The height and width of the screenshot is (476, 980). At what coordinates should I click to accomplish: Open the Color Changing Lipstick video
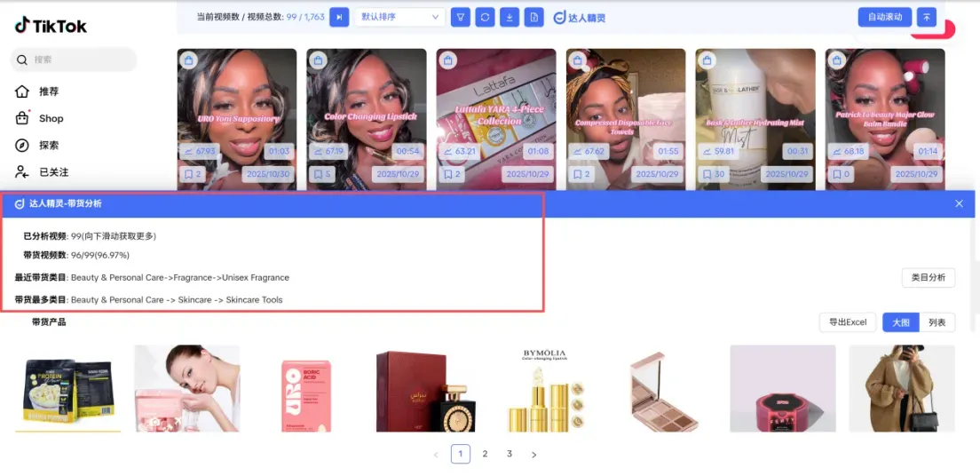(367, 119)
